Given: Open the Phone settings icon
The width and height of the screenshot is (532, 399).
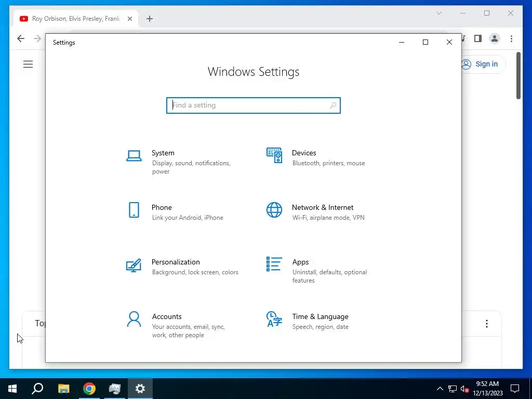Looking at the screenshot, I should tap(134, 210).
